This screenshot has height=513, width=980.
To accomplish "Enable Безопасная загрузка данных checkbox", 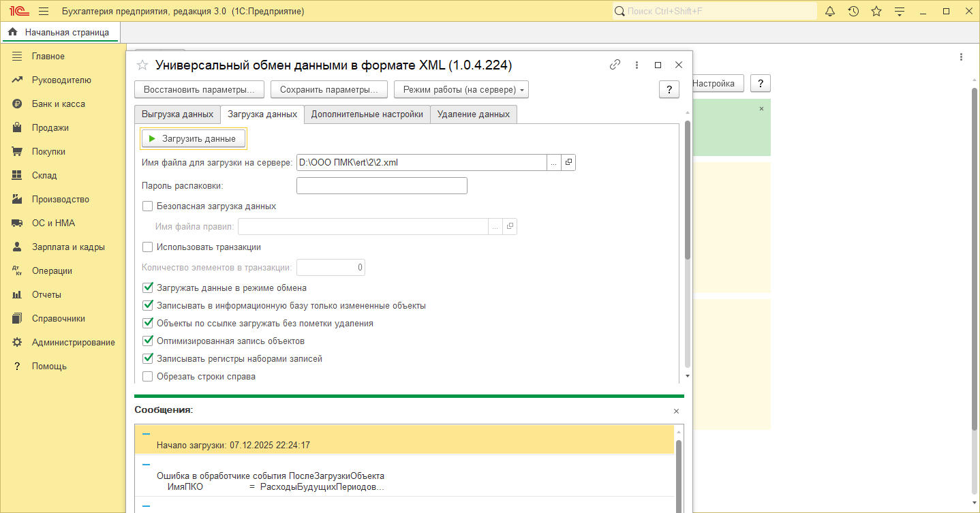I will (147, 206).
